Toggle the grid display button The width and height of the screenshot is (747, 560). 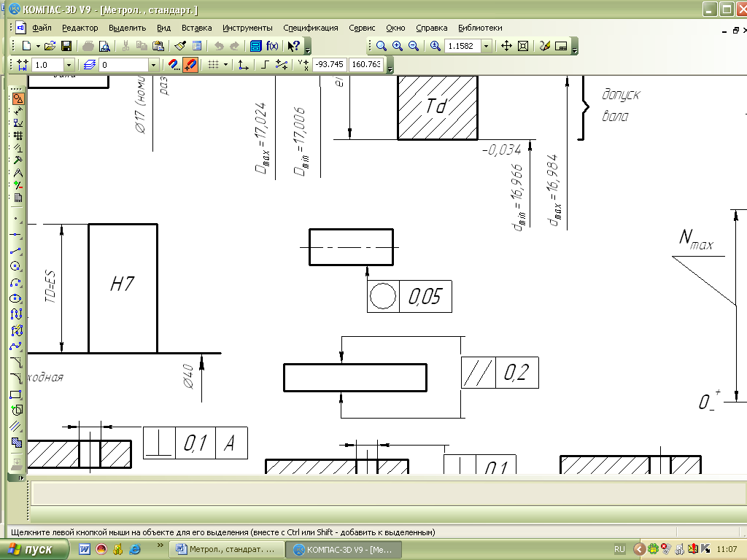click(214, 65)
